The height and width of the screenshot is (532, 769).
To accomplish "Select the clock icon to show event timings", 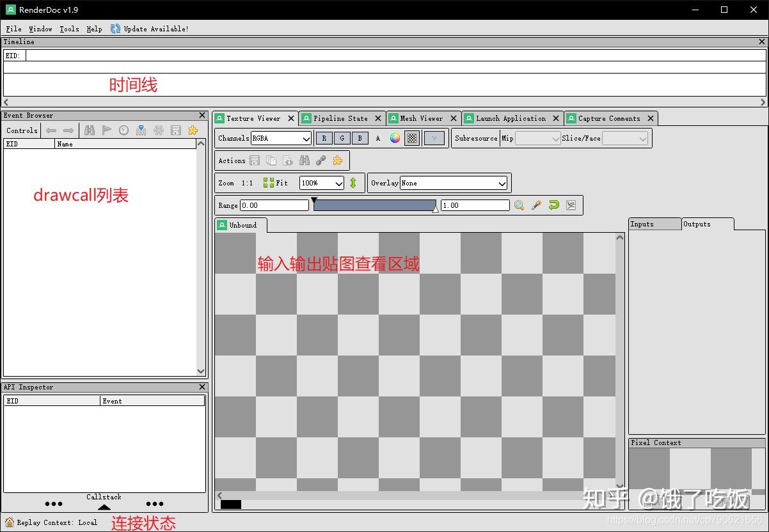I will tap(123, 130).
